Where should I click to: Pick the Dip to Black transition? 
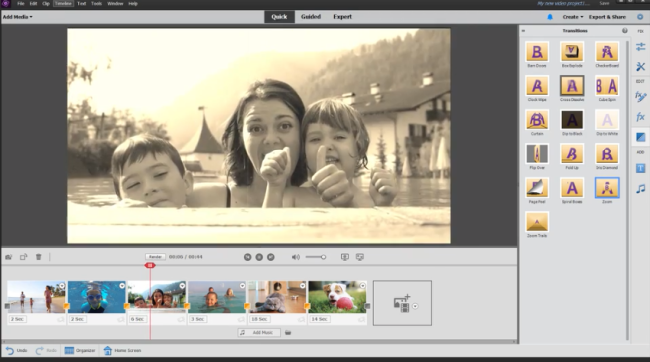click(572, 120)
